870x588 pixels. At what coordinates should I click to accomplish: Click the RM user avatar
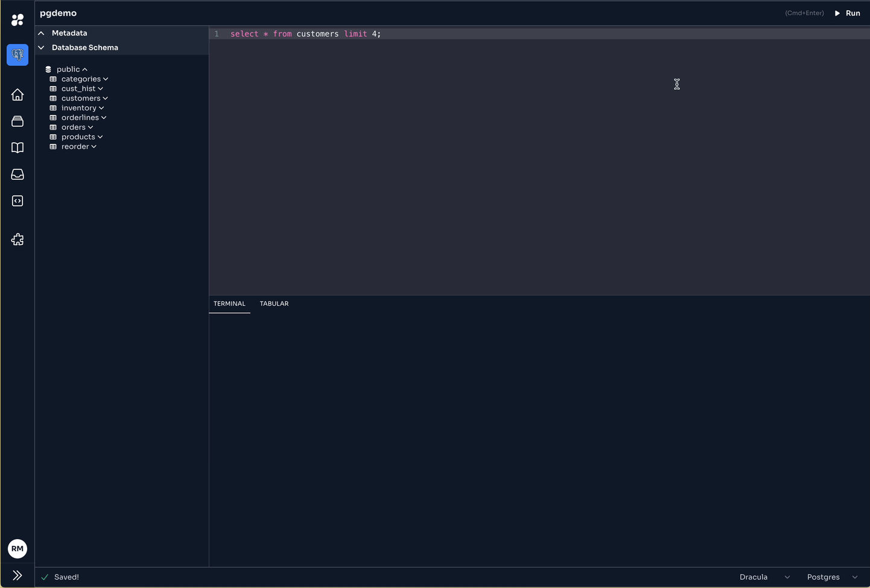[x=17, y=549]
